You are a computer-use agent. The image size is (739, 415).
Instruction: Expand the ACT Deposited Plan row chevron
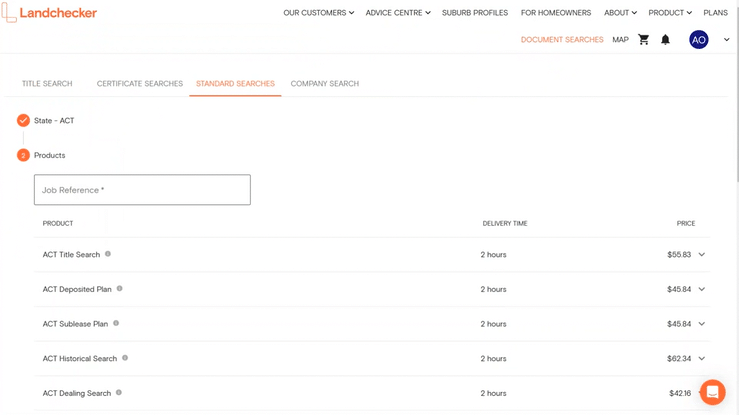tap(702, 289)
